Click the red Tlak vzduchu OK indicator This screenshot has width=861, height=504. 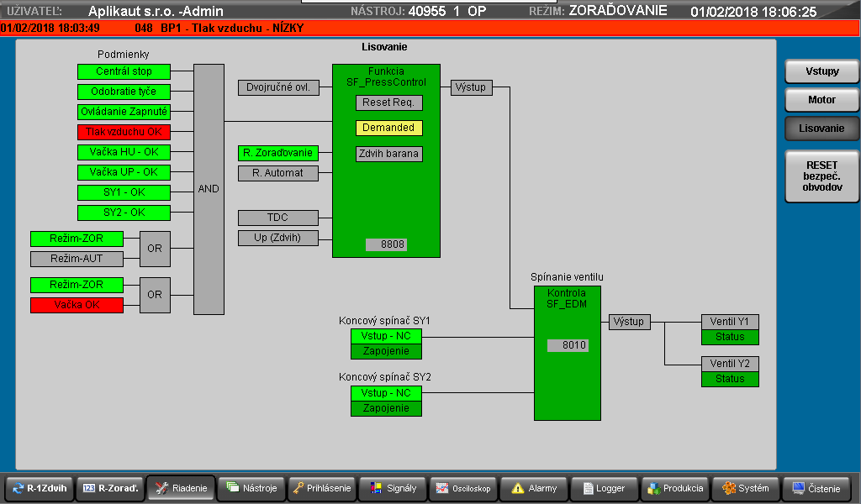(124, 132)
